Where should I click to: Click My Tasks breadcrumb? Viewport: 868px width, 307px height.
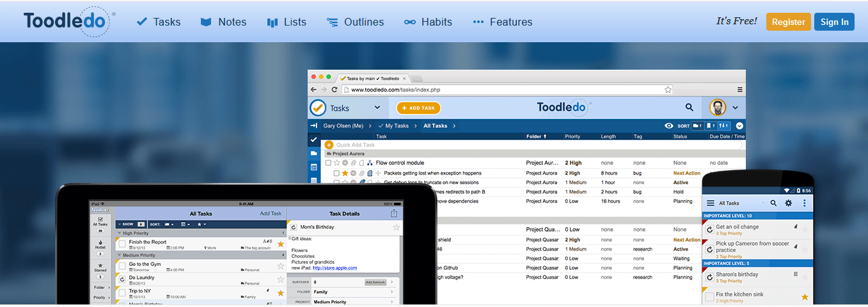[397, 126]
